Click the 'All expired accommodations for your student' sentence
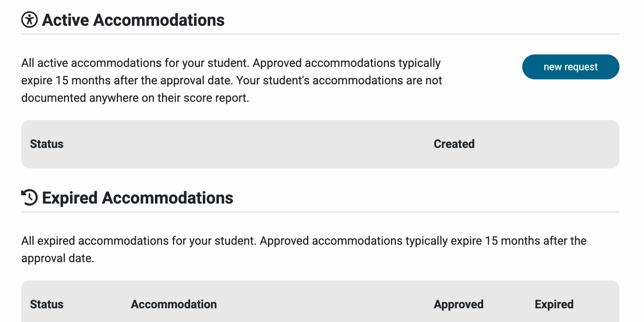This screenshot has width=644, height=322. click(139, 241)
